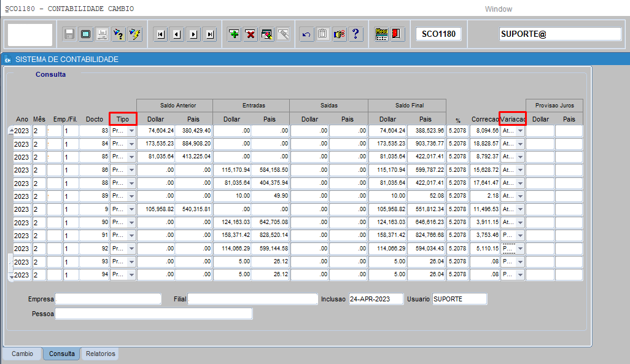The image size is (630, 364).
Task: Click the SUPORTE@ user field in toolbar
Action: click(560, 34)
